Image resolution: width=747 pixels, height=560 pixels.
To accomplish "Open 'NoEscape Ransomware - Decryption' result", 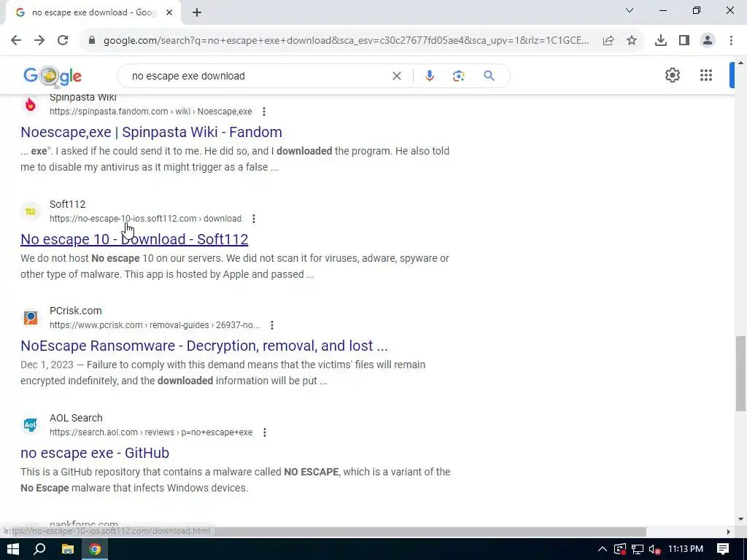I will pos(204,346).
